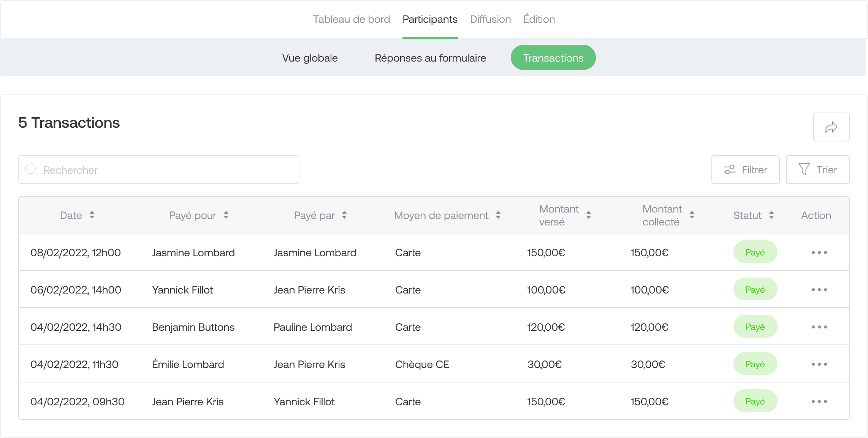Open actions menu for 09h30 transaction

[x=819, y=401]
